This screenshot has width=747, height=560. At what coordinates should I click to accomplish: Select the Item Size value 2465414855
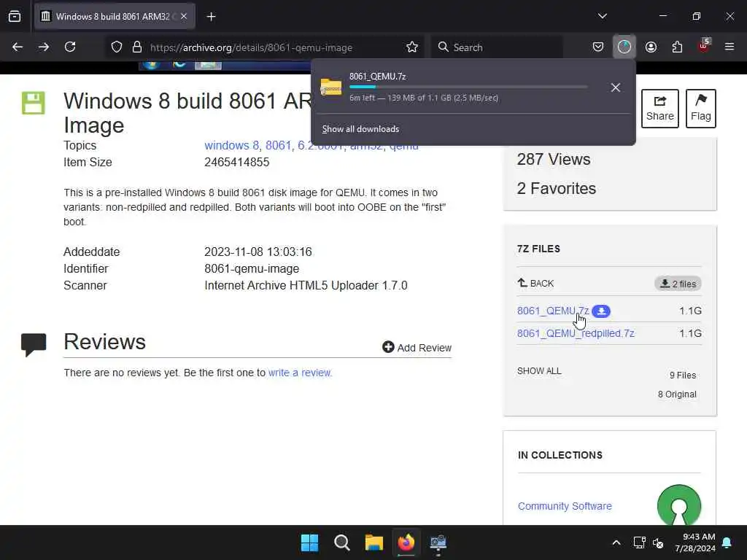[x=237, y=163]
